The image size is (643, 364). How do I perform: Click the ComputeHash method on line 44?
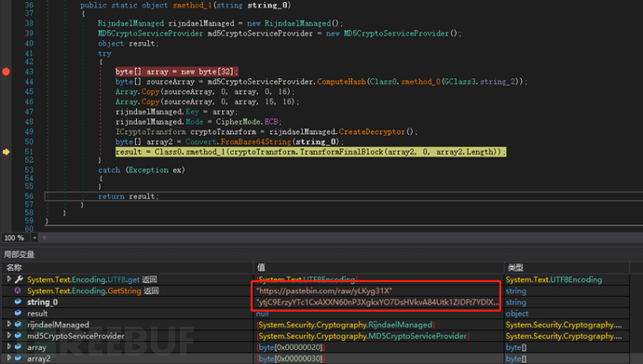pos(342,82)
